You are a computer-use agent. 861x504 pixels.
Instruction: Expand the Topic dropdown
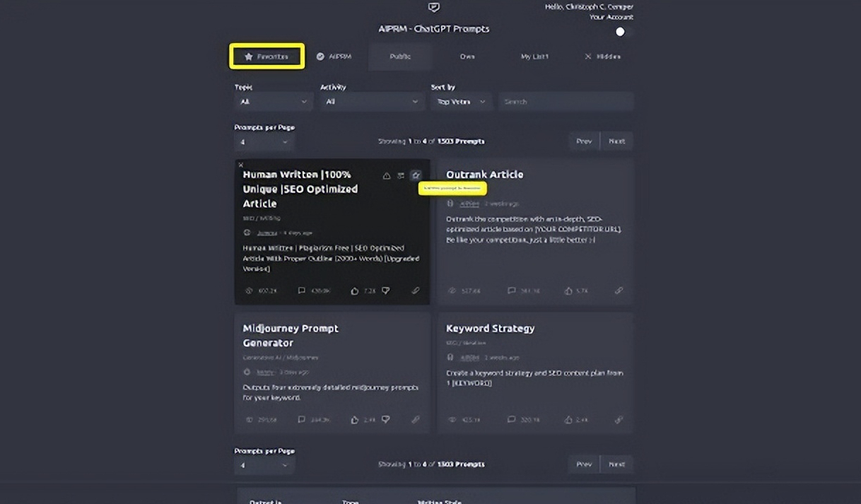274,102
